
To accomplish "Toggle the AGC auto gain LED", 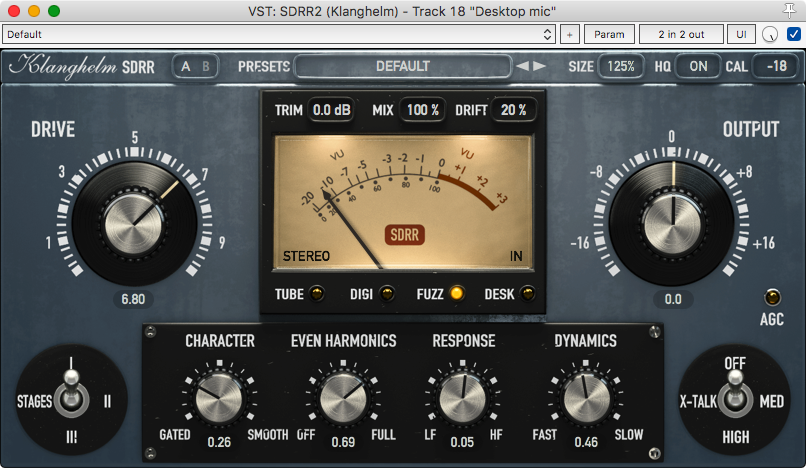I will pyautogui.click(x=772, y=297).
